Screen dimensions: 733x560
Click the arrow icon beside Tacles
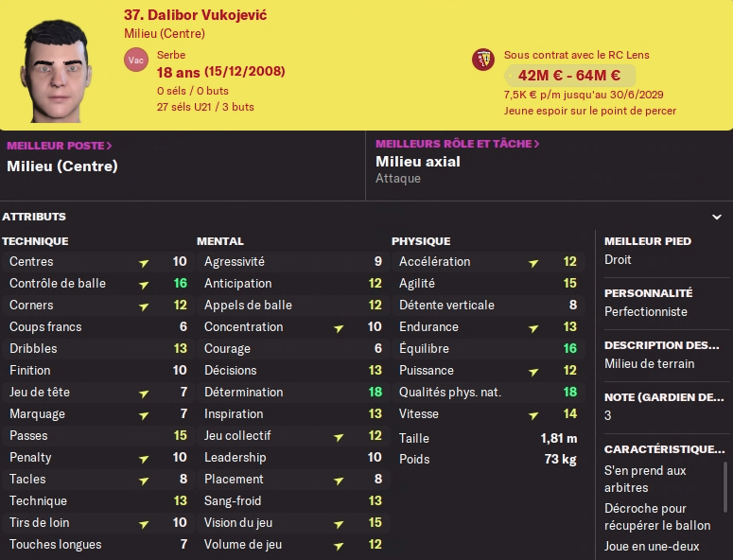pos(144,480)
